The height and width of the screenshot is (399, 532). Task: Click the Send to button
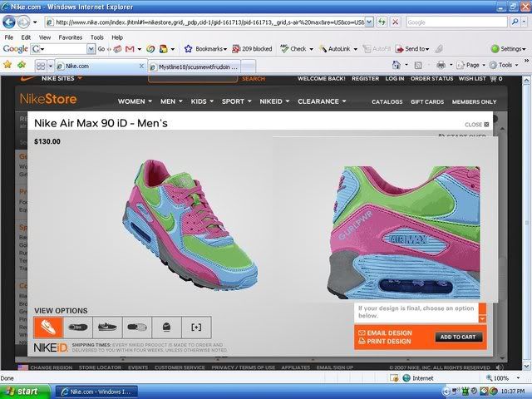tap(412, 49)
